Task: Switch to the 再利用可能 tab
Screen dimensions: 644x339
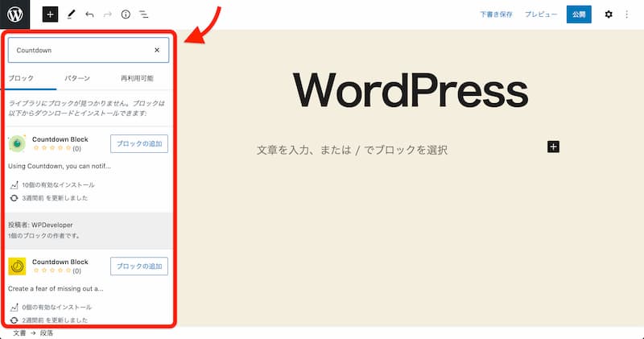Action: click(137, 78)
